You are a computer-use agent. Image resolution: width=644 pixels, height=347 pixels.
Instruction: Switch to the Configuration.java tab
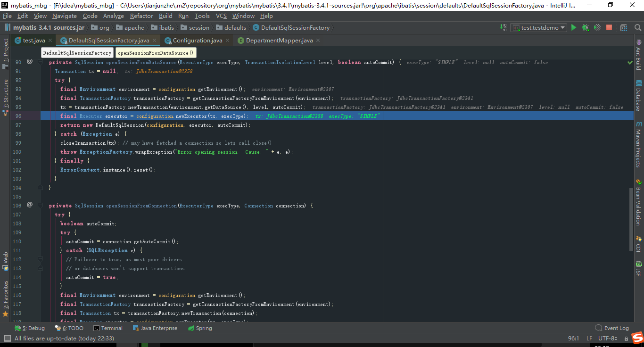[x=197, y=41]
